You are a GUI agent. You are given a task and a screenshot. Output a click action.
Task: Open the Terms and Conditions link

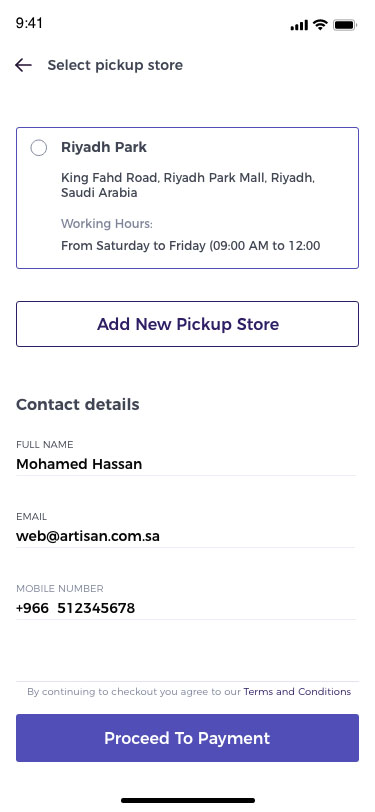click(x=297, y=692)
